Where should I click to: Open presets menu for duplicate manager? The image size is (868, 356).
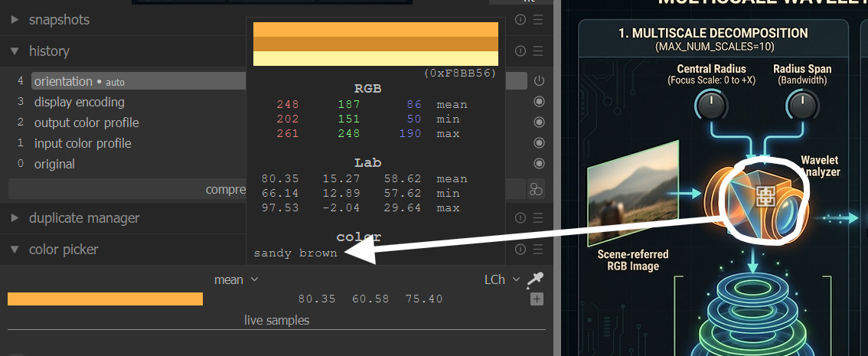tap(539, 218)
